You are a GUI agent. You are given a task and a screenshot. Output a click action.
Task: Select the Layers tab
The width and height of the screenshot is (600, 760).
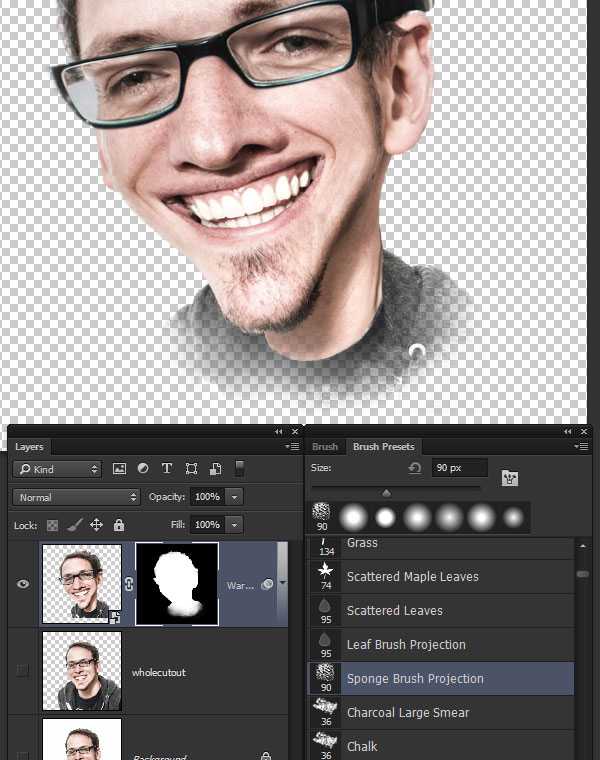pyautogui.click(x=29, y=446)
